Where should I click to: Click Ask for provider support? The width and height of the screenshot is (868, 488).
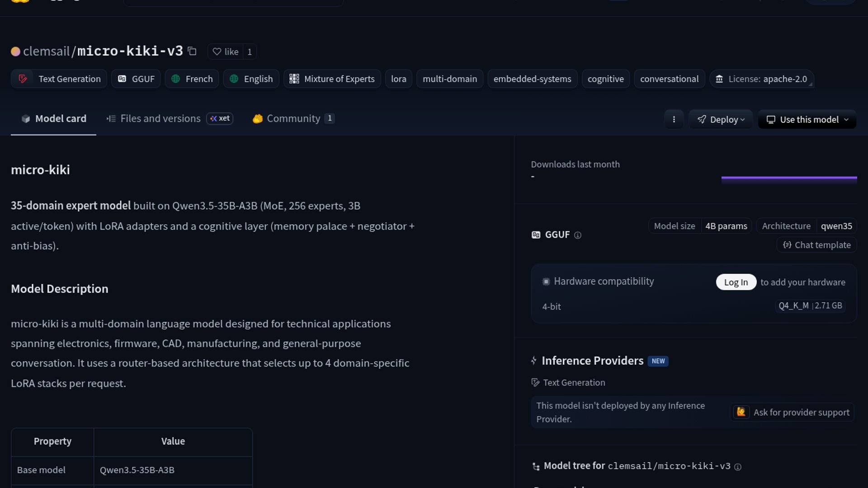click(792, 412)
